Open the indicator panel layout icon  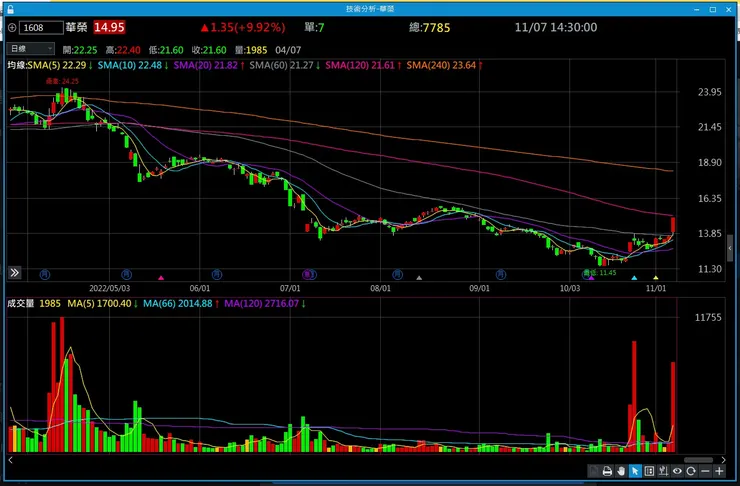point(649,471)
